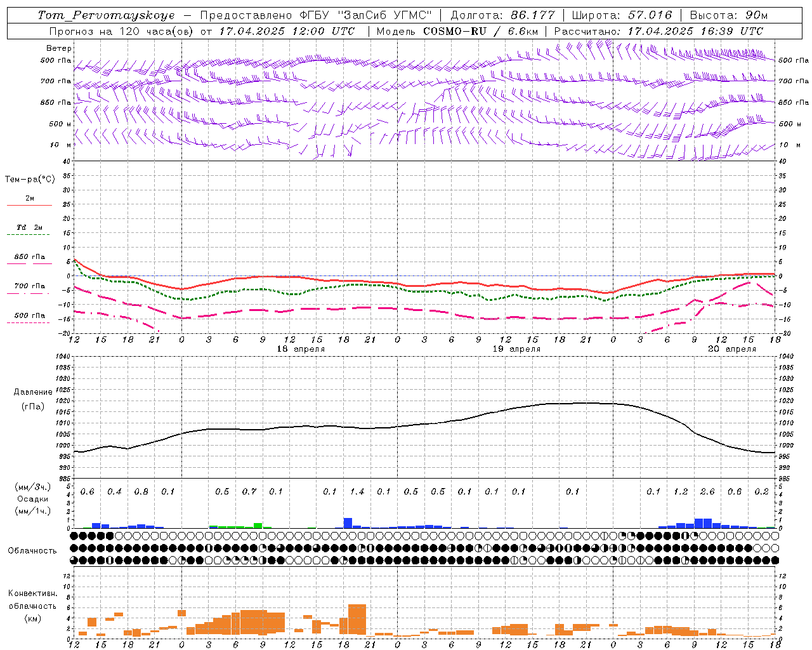Select the (мм/1ч.) unit label
Image resolution: width=812 pixels, height=650 pixels.
pyautogui.click(x=32, y=511)
